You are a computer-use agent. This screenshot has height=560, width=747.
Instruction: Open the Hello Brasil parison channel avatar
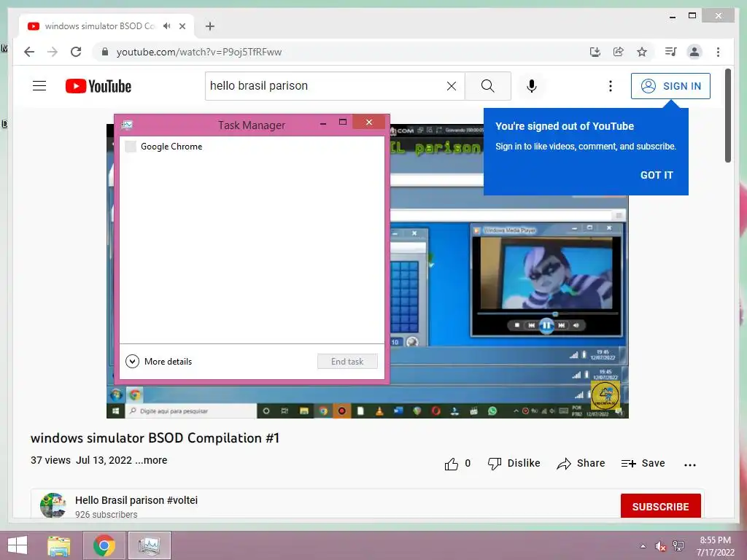coord(53,506)
